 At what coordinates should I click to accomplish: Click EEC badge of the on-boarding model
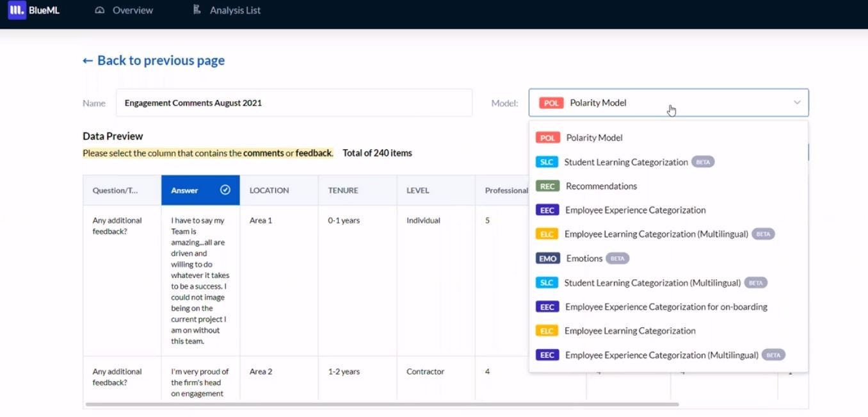547,307
